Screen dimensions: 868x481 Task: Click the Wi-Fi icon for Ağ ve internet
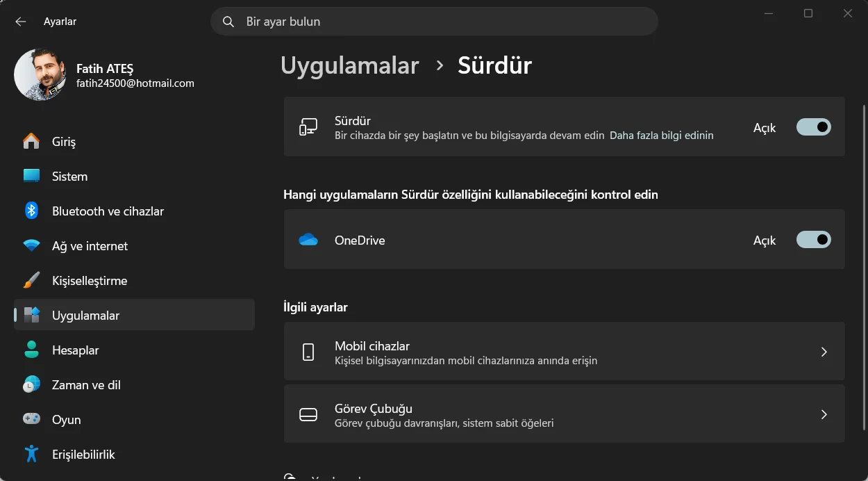(31, 245)
